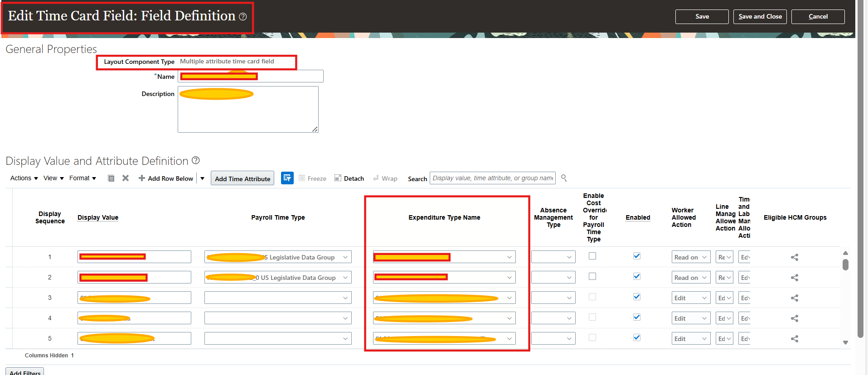Click the Cancel button
This screenshot has height=375, width=868.
(818, 17)
